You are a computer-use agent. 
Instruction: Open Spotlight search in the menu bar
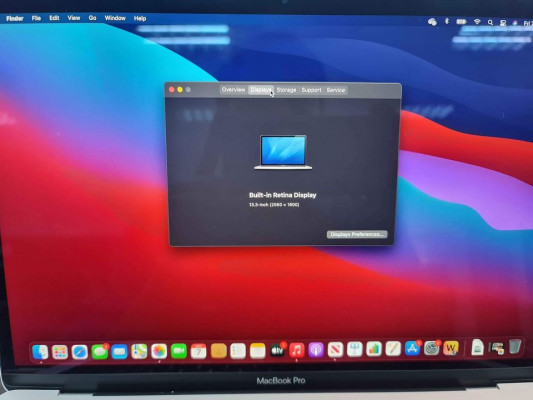(490, 22)
